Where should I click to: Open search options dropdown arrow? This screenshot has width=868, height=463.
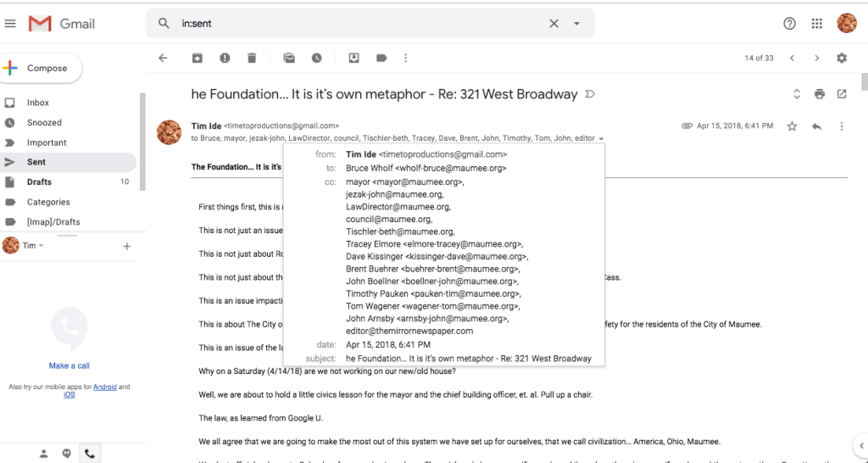click(576, 24)
